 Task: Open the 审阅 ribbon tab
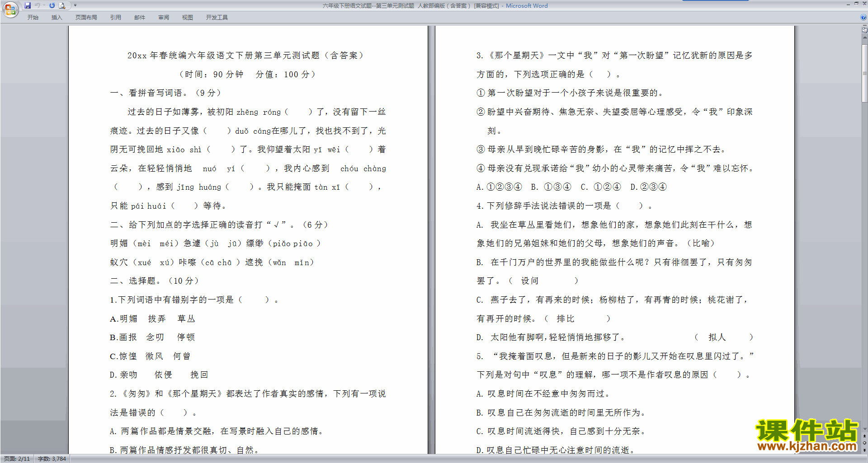pos(164,17)
